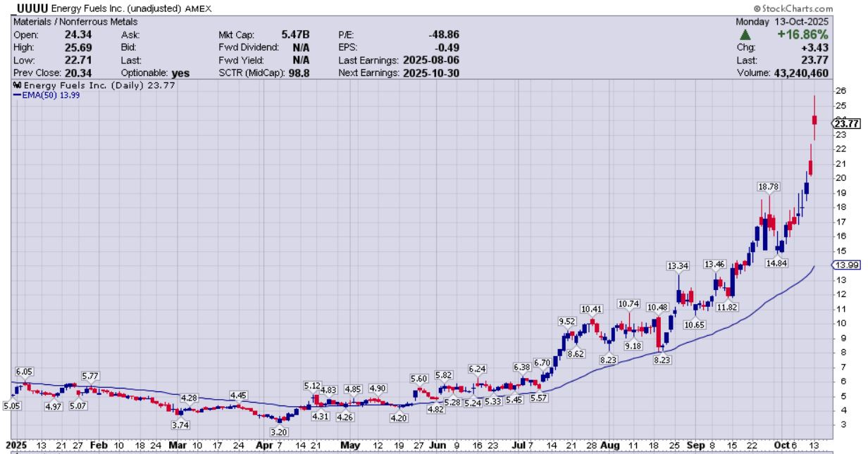
Task: Click the UUUU ticker symbol
Action: click(30, 8)
